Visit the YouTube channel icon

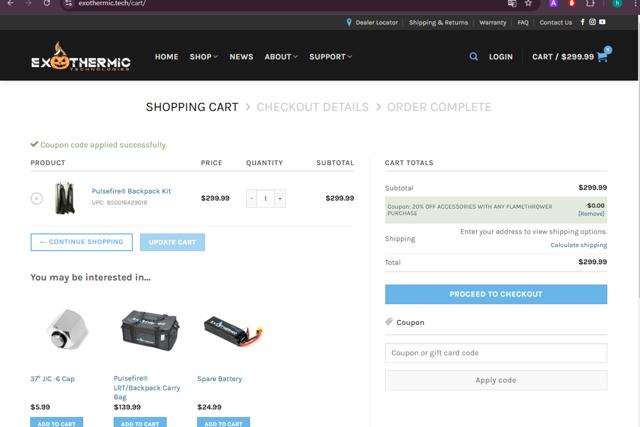pyautogui.click(x=602, y=22)
